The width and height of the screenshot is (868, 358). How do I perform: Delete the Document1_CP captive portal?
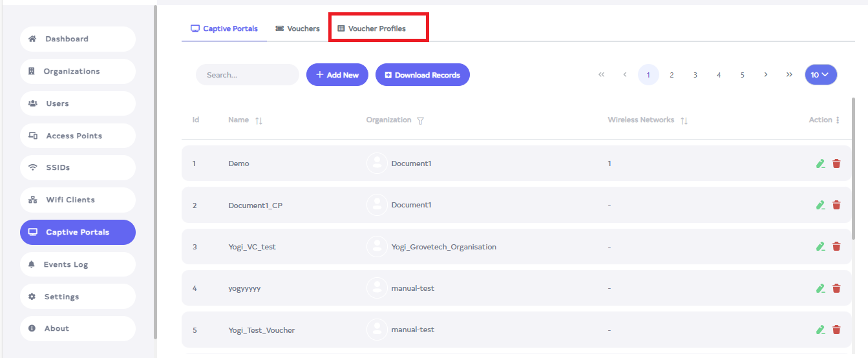836,205
